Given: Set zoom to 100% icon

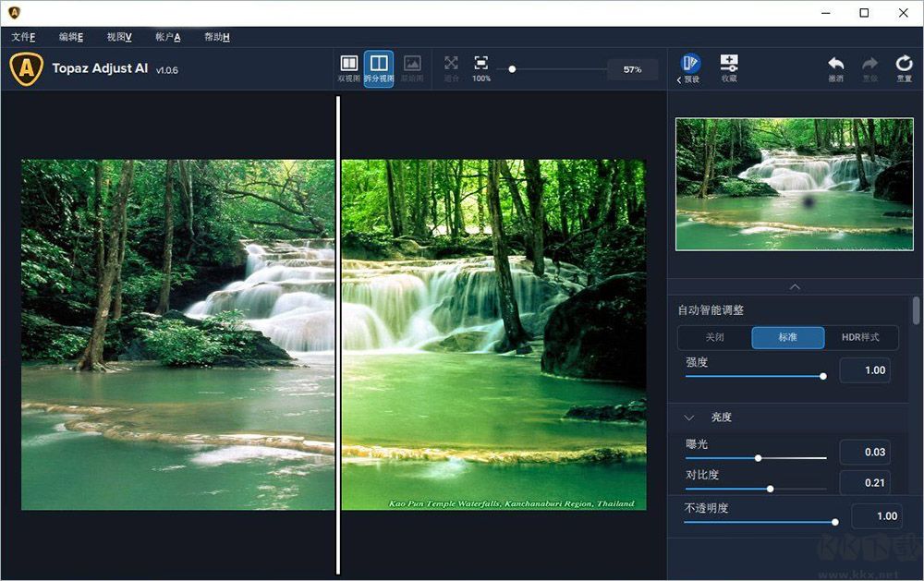Looking at the screenshot, I should pyautogui.click(x=481, y=67).
